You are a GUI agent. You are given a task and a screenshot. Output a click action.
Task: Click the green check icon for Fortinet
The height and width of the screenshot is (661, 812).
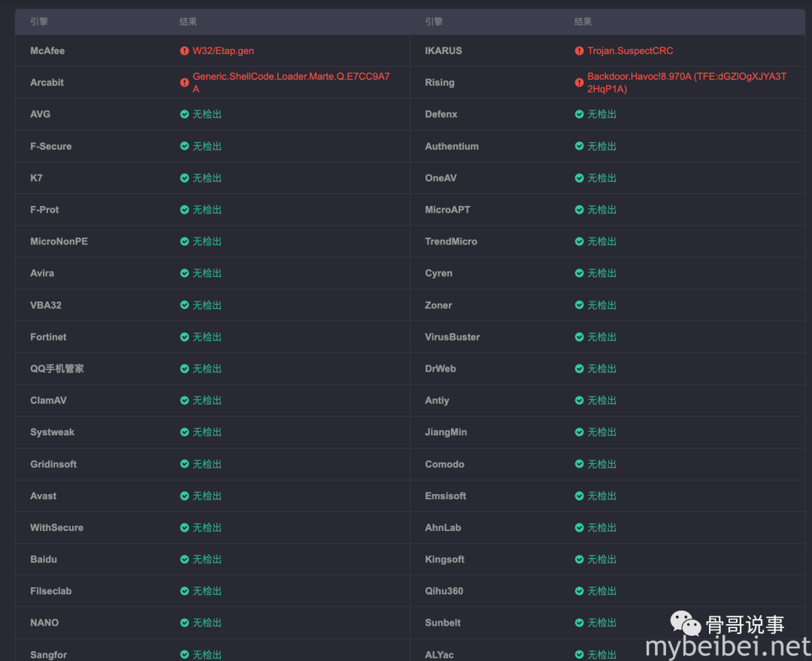(x=184, y=337)
